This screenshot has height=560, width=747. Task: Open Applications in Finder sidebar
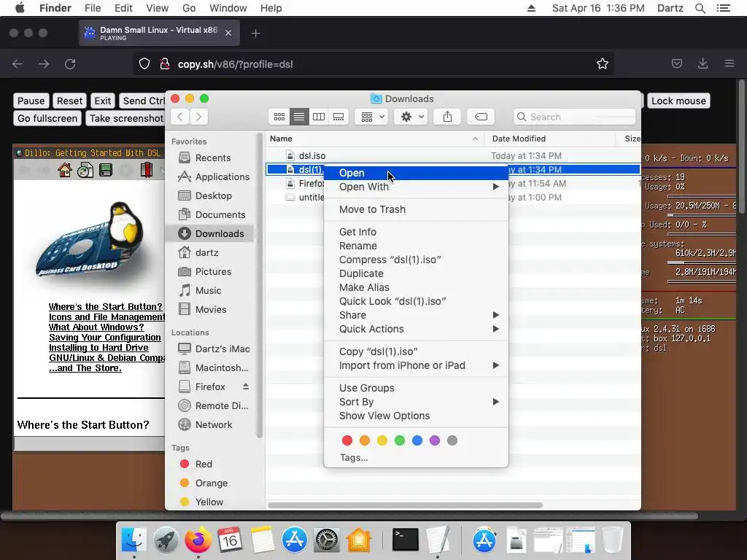pos(212,176)
